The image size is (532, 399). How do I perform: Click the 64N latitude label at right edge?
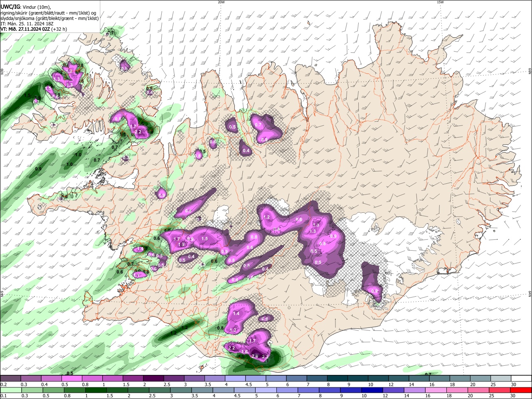530,293
